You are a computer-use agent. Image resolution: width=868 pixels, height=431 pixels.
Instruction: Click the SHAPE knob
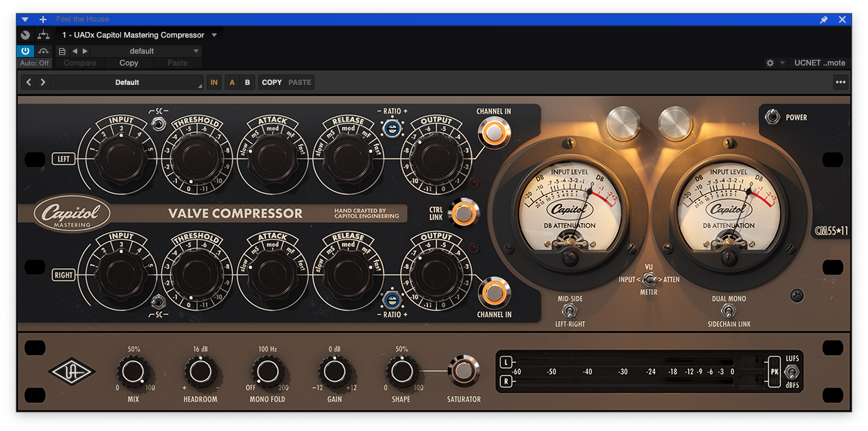[401, 373]
